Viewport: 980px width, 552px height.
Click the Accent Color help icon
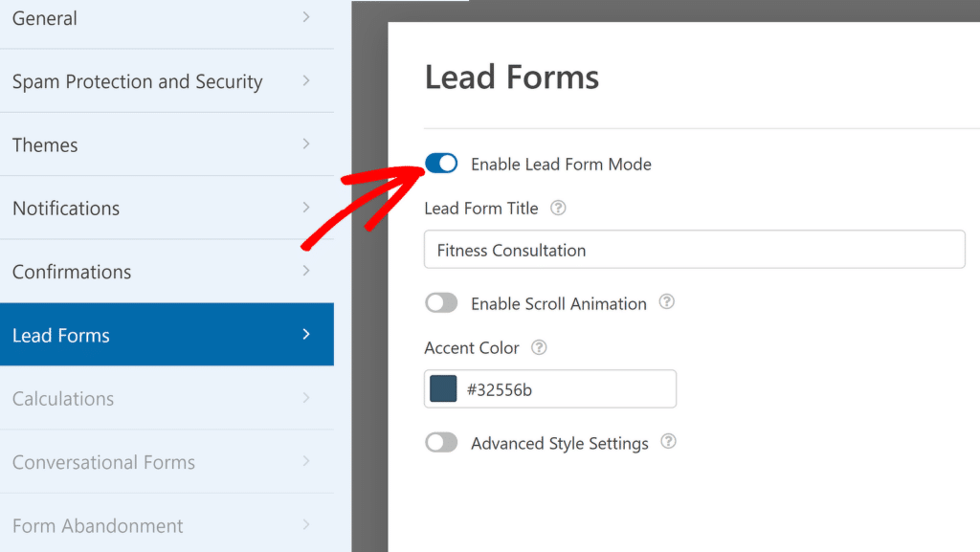538,347
